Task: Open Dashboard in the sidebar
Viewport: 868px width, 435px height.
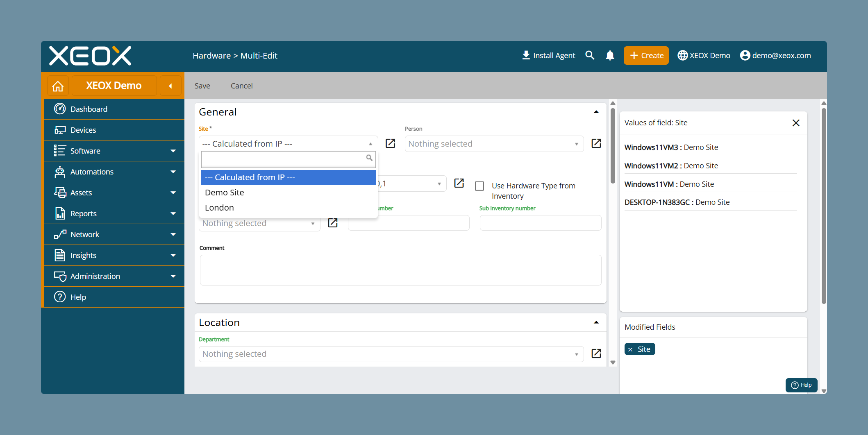Action: (x=114, y=109)
